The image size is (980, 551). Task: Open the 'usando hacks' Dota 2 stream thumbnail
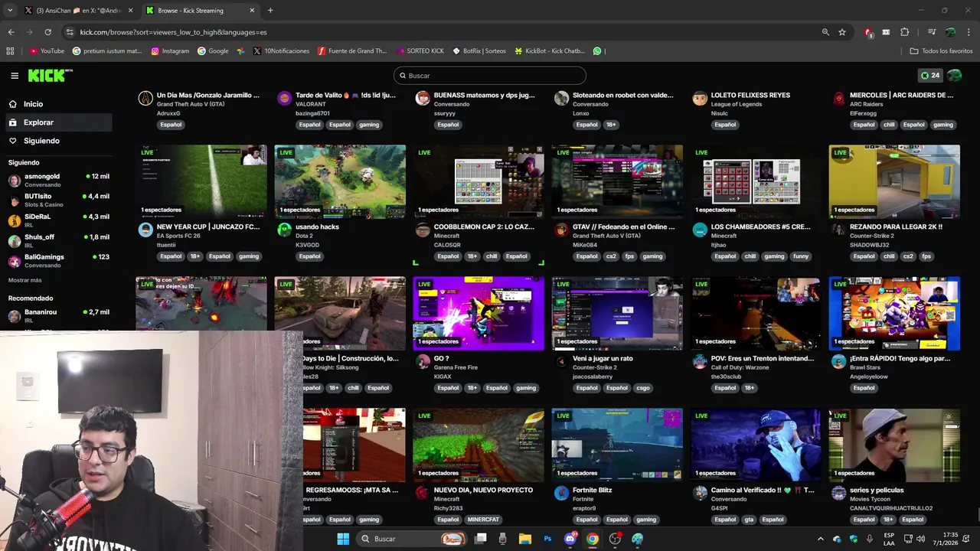340,181
